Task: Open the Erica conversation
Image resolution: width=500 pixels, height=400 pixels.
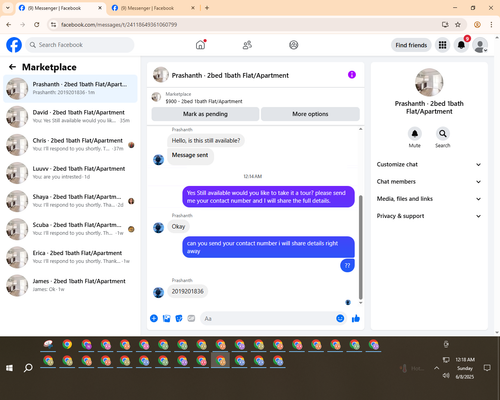Action: [70, 257]
